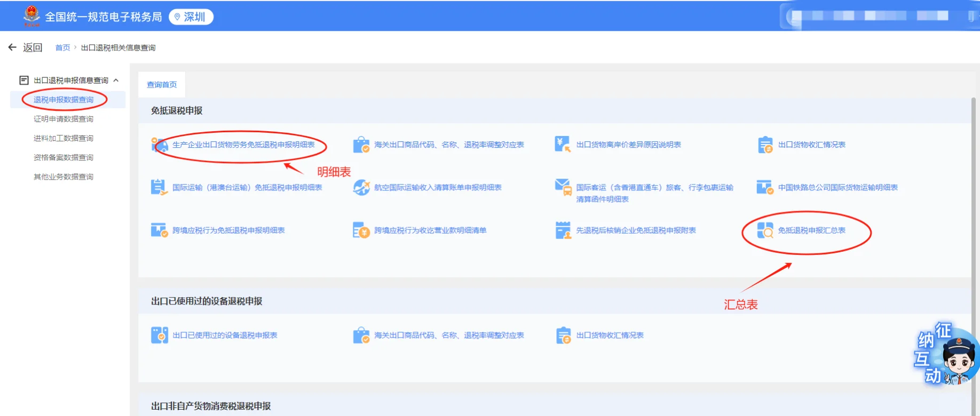Viewport: 980px width, 416px height.
Task: Open 生产企业出口货物劳务免抵退税申报明细表 link
Action: click(243, 145)
